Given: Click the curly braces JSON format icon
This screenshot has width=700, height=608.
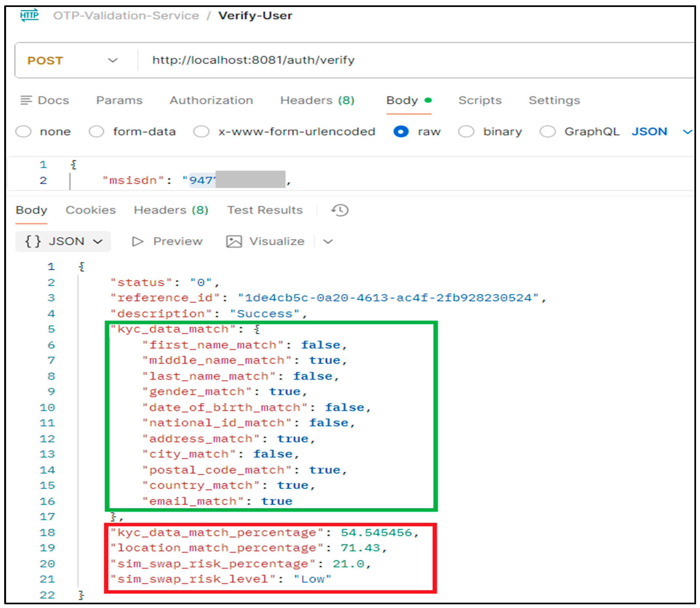Looking at the screenshot, I should point(33,241).
